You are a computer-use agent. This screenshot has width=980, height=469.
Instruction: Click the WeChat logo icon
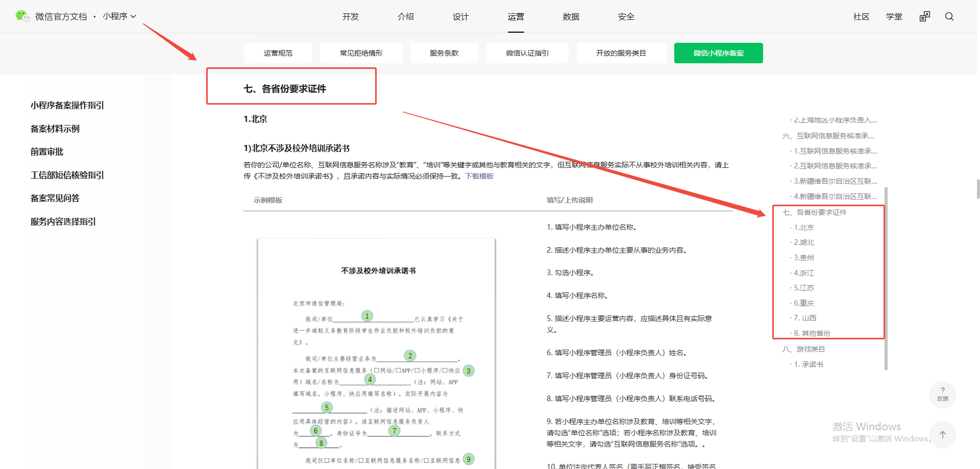click(x=22, y=16)
